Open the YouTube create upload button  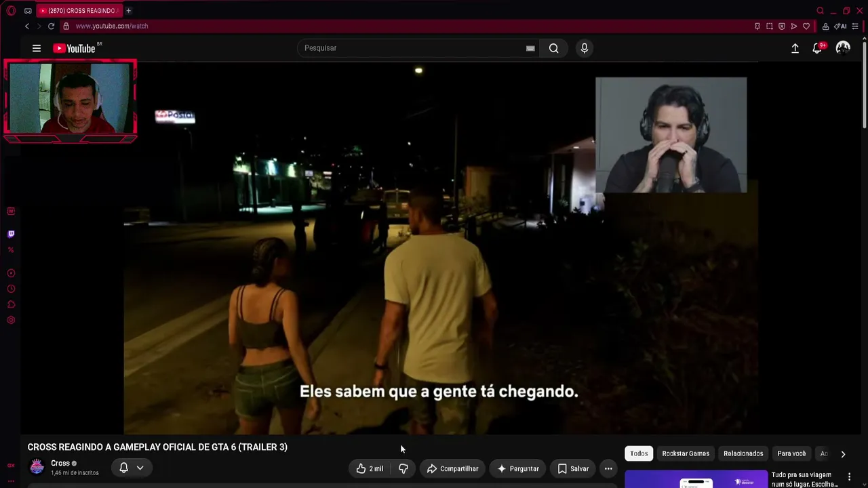click(x=795, y=48)
